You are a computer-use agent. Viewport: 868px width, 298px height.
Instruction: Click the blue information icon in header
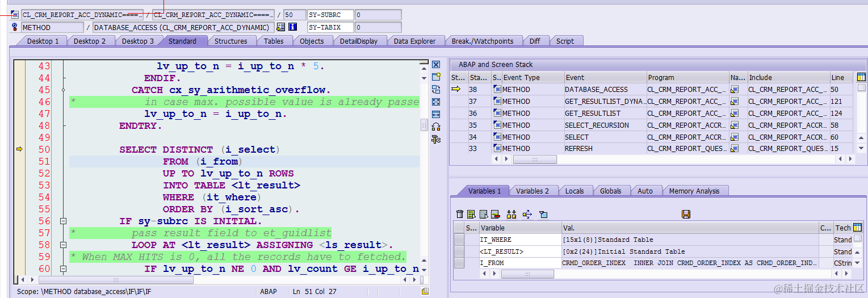coord(293,27)
